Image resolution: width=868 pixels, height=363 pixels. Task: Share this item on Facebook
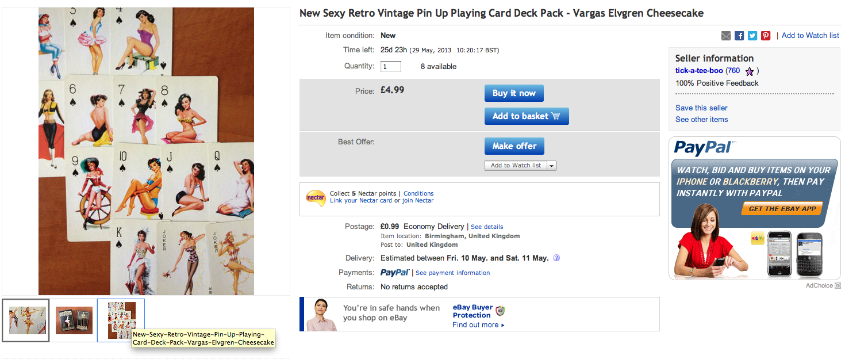pyautogui.click(x=739, y=36)
